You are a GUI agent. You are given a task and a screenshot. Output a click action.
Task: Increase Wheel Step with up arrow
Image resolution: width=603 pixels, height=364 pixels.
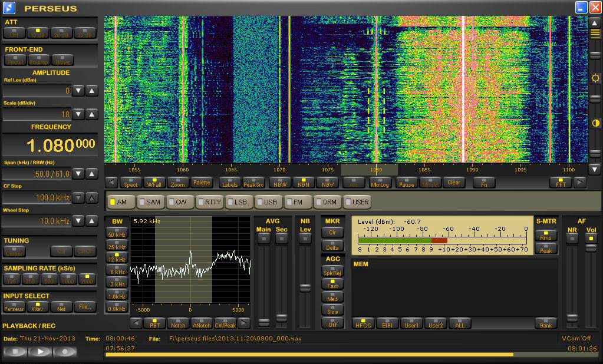point(92,221)
